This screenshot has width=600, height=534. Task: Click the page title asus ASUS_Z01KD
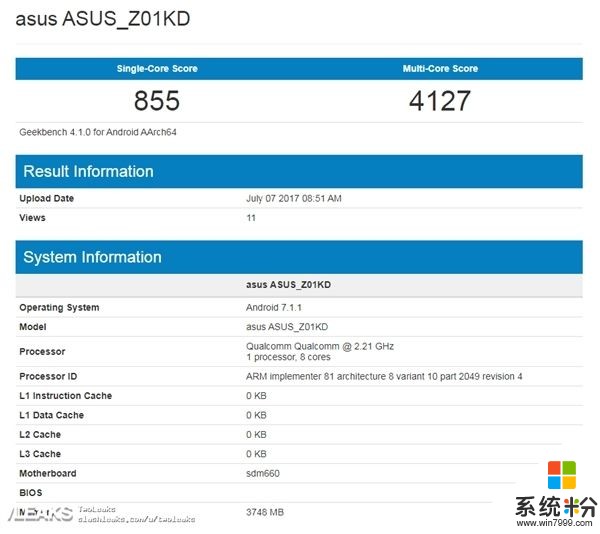coord(103,19)
